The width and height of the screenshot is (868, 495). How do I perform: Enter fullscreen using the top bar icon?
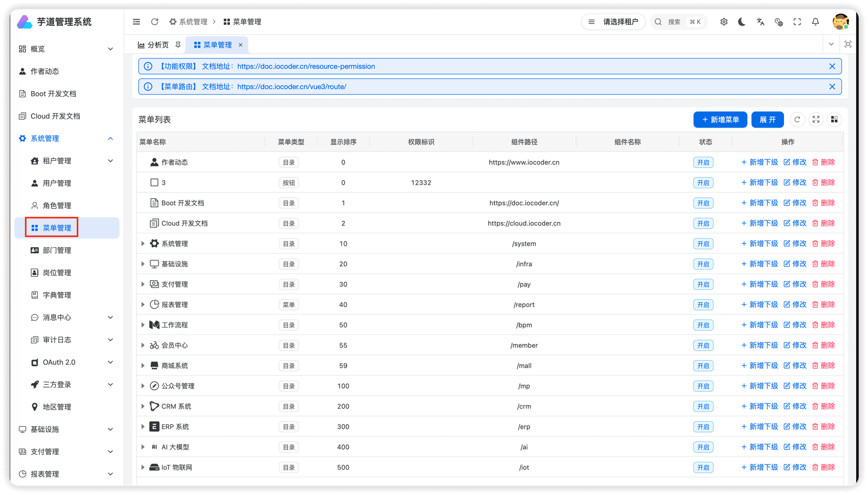pos(797,22)
